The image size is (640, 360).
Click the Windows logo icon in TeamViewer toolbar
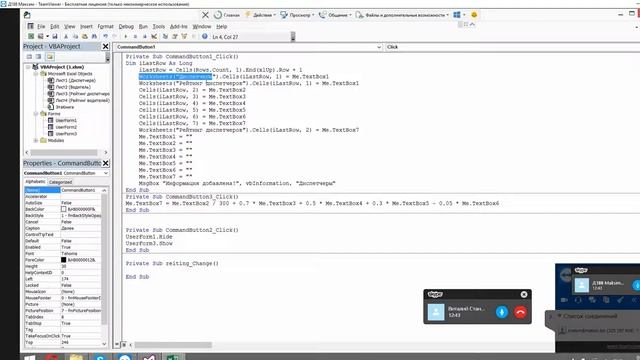[x=457, y=15]
